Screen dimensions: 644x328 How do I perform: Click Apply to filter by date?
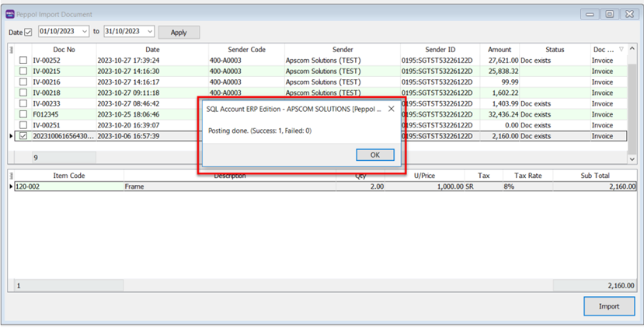click(179, 32)
